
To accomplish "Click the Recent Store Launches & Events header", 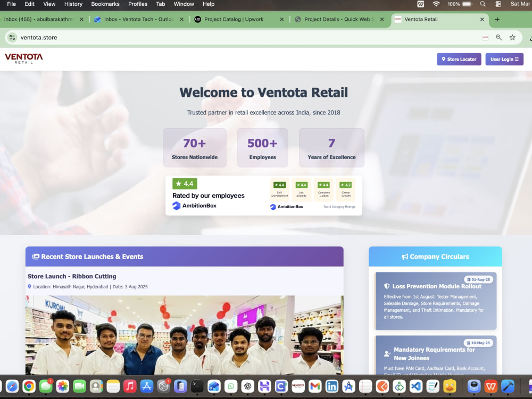I will click(x=184, y=256).
